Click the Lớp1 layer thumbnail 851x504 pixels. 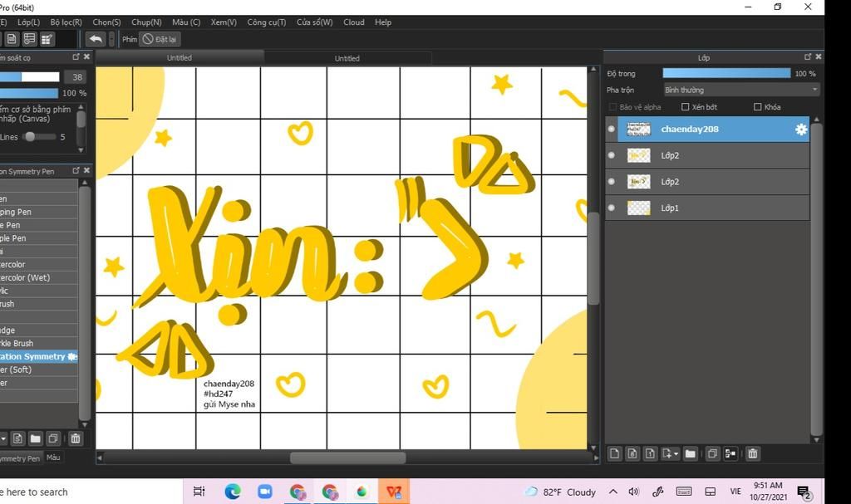coord(638,208)
